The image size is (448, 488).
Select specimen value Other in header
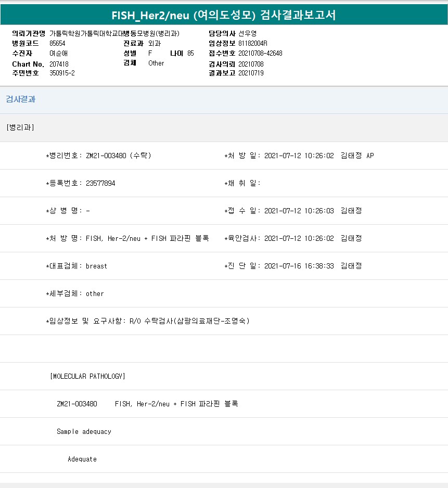[156, 63]
